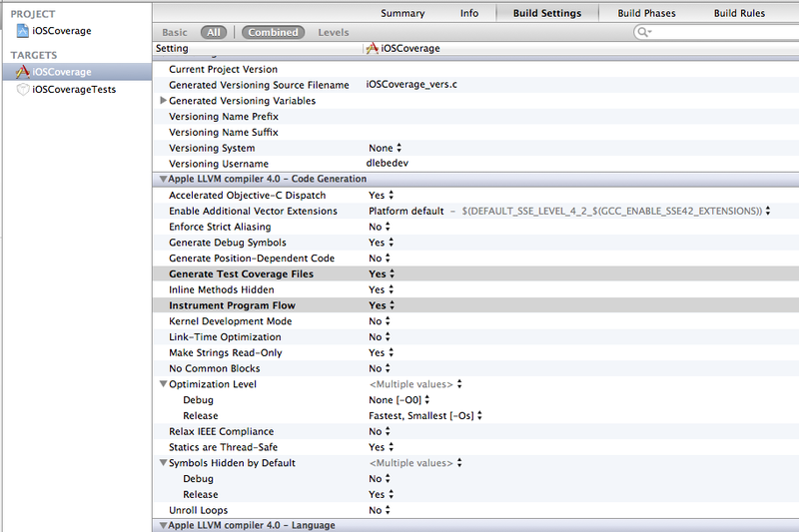Open the Build Phases tab
Viewport: 799px width, 532px height.
point(646,13)
